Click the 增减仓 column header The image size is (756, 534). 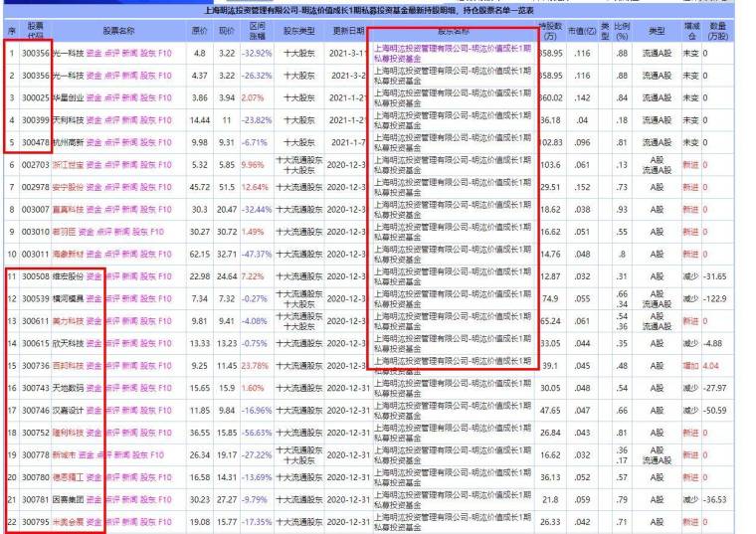tap(692, 31)
